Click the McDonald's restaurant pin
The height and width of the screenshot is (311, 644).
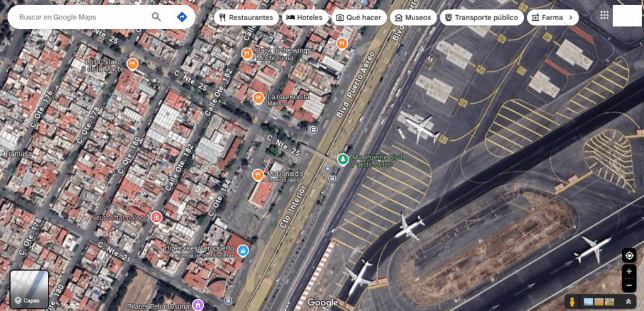coord(257,175)
